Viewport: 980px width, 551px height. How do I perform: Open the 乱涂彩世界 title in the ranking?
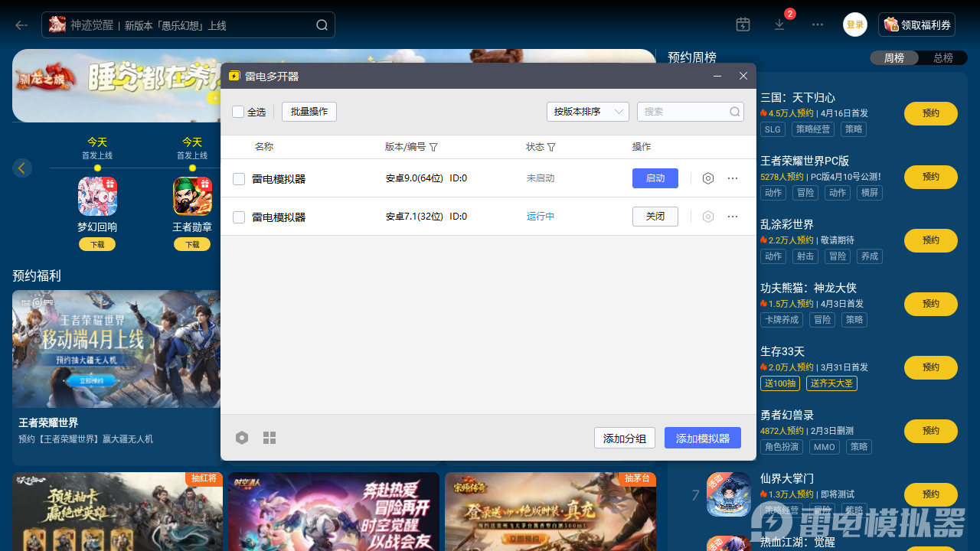(x=787, y=225)
